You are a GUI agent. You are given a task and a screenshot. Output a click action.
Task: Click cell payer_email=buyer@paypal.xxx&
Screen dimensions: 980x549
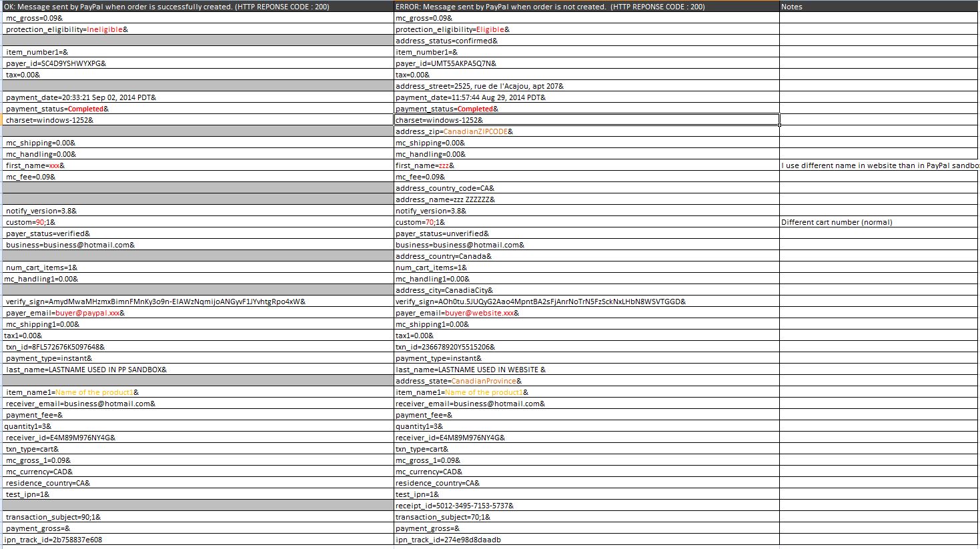pyautogui.click(x=198, y=313)
